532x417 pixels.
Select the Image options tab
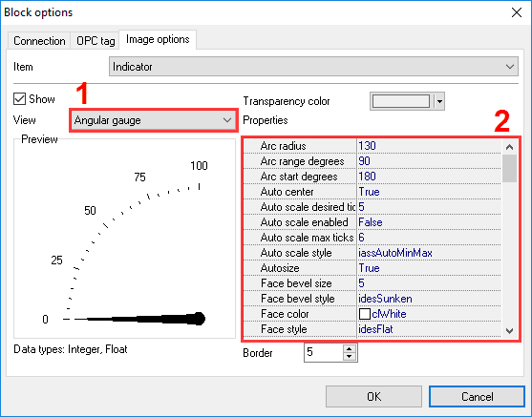[x=158, y=39]
